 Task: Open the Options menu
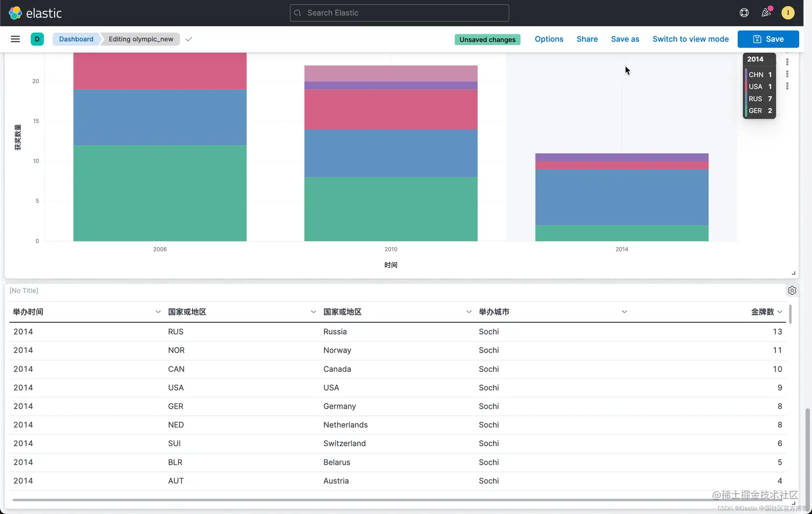point(549,39)
